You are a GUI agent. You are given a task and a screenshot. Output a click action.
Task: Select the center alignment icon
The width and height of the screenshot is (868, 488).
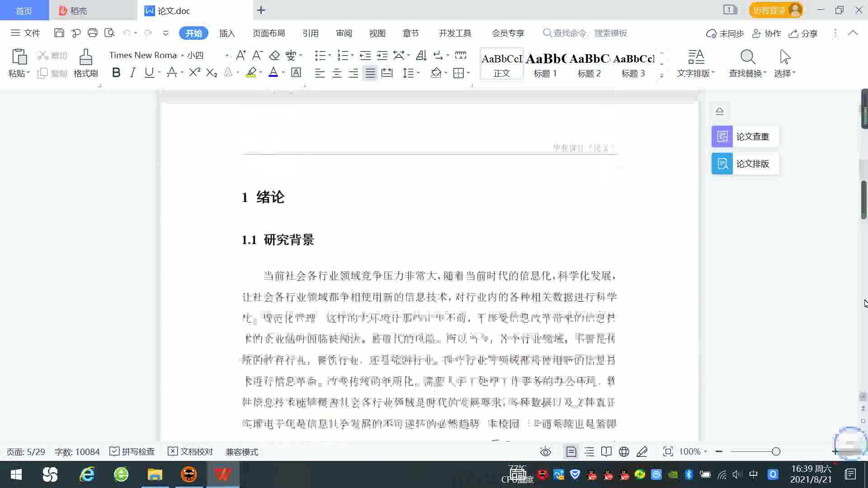[337, 73]
